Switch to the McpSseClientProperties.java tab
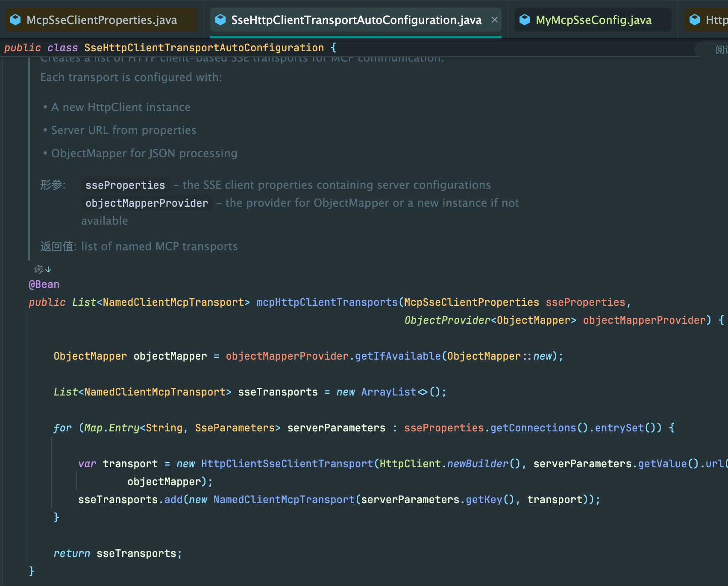 pyautogui.click(x=100, y=20)
